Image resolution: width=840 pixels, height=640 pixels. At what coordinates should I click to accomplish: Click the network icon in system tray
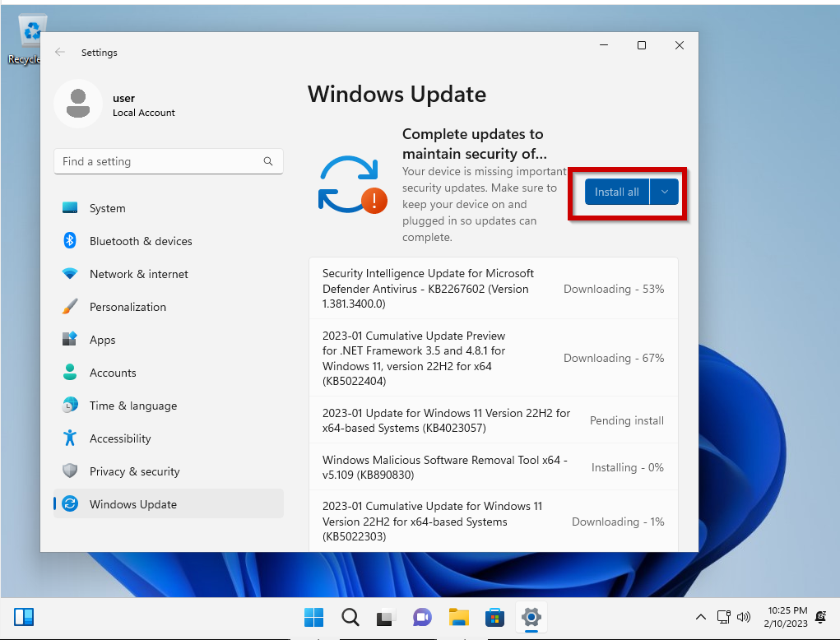724,617
